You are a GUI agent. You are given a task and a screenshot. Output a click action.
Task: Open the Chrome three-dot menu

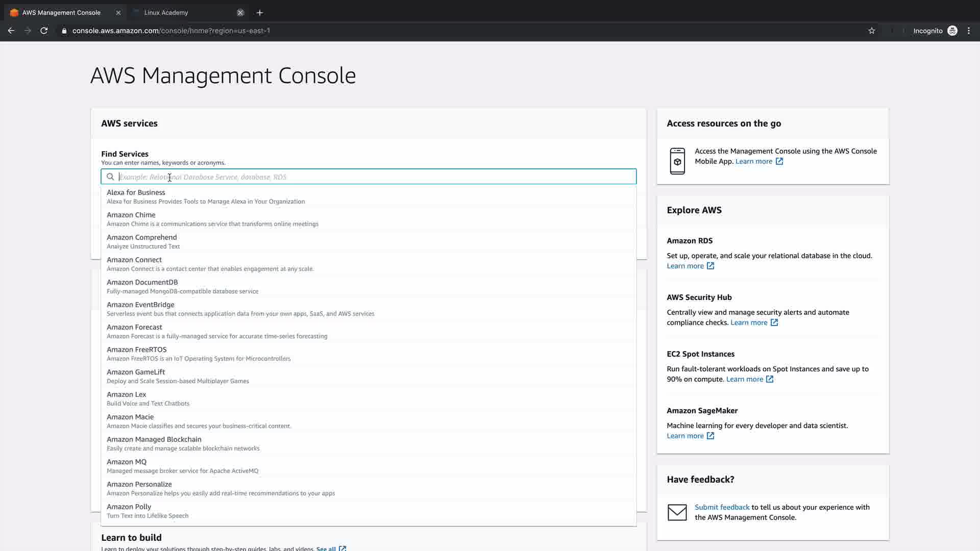click(x=969, y=31)
